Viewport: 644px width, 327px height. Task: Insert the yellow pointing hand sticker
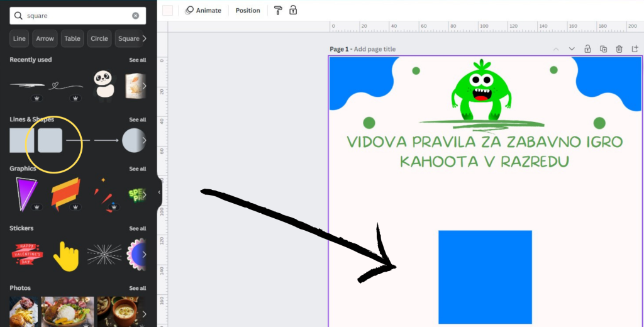tap(65, 255)
